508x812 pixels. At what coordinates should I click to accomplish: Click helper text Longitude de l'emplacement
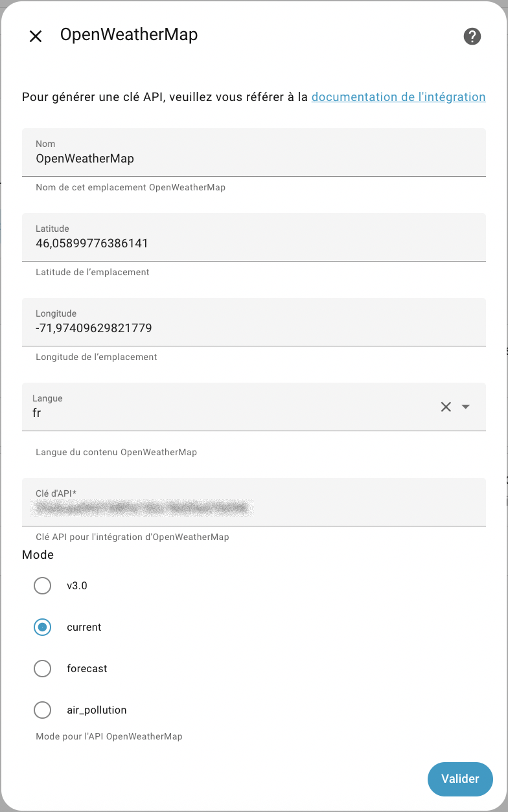tap(97, 357)
